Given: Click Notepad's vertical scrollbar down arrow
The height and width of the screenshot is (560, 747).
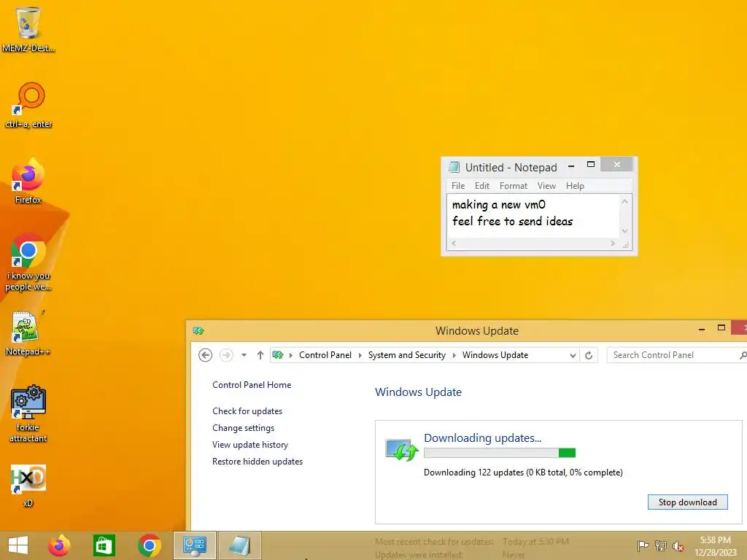Looking at the screenshot, I should 625,231.
